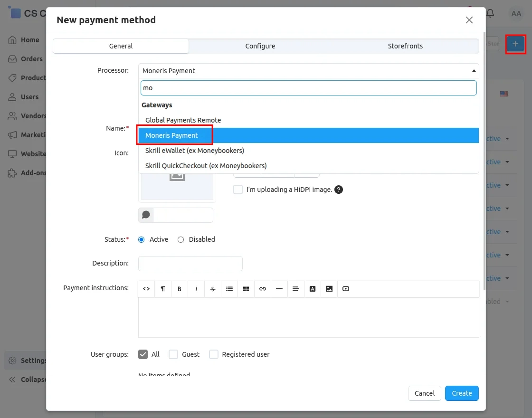Screen dimensions: 532x418
Task: Click the Cancel button
Action: pos(425,393)
